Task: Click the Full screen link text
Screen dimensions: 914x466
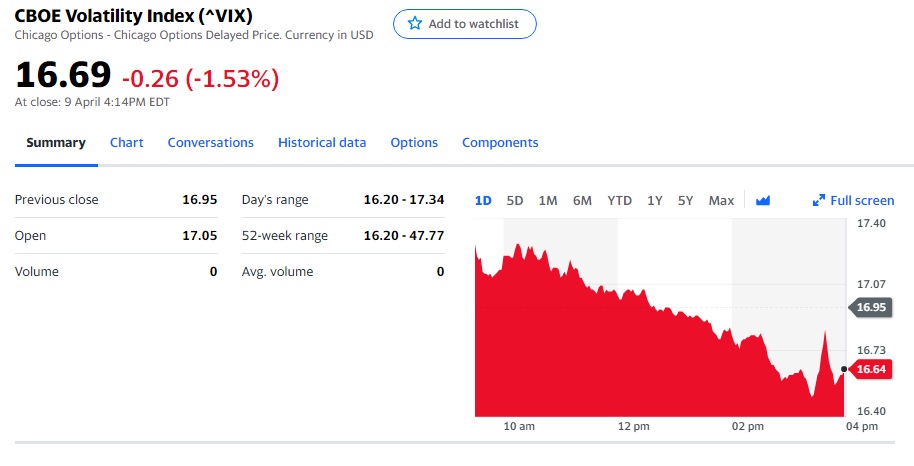Action: 862,201
